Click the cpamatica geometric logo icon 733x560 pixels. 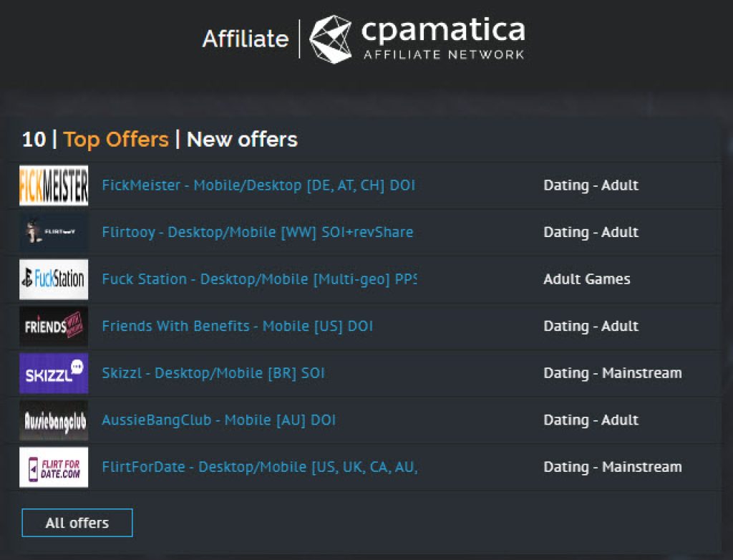click(331, 39)
